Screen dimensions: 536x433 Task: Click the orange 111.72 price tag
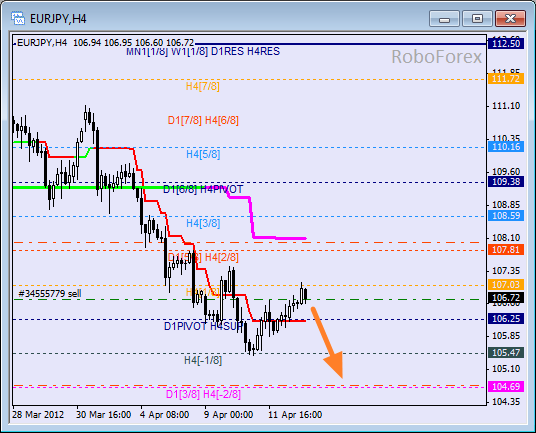tap(506, 79)
